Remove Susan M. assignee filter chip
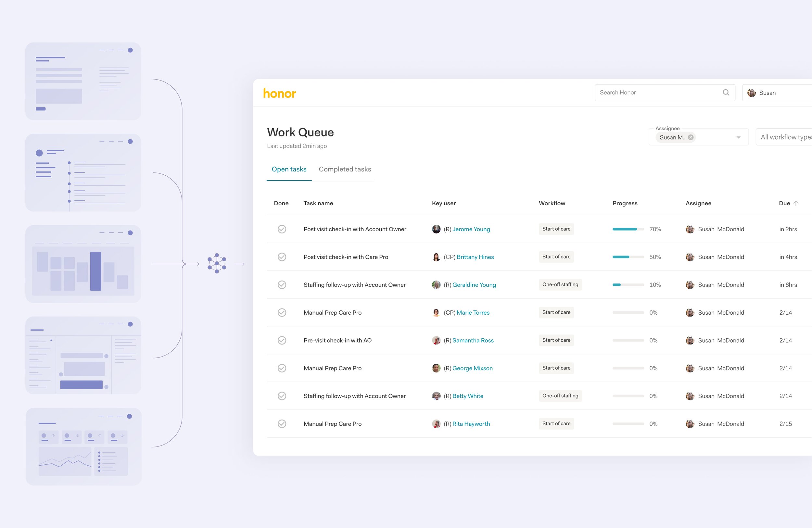This screenshot has width=812, height=528. pos(691,137)
